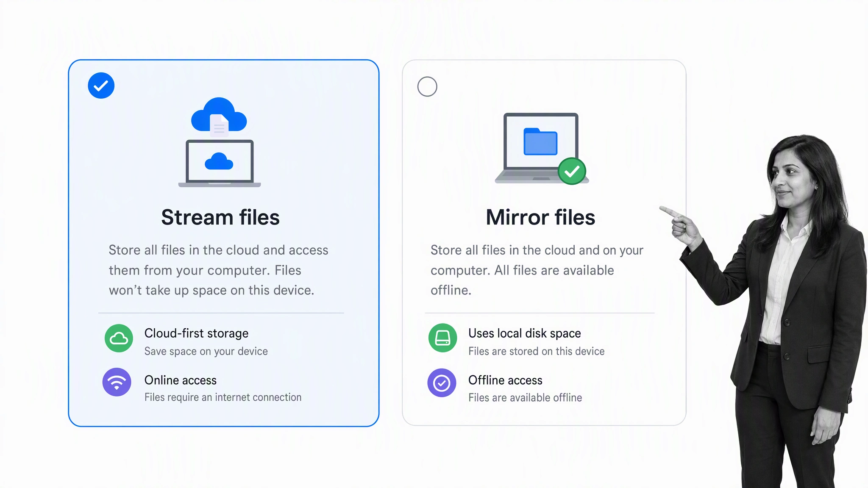Select the checked Stream files radio button

(x=101, y=86)
